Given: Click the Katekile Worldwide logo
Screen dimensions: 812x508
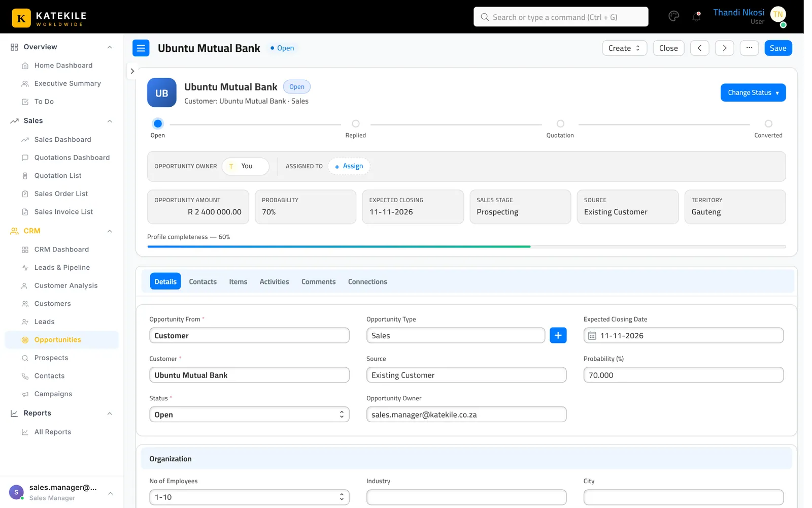Looking at the screenshot, I should [x=49, y=18].
